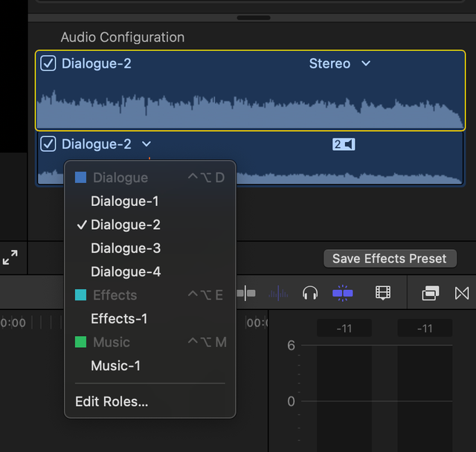Toggle the snapping icon
This screenshot has height=452, width=476.
[x=342, y=294]
